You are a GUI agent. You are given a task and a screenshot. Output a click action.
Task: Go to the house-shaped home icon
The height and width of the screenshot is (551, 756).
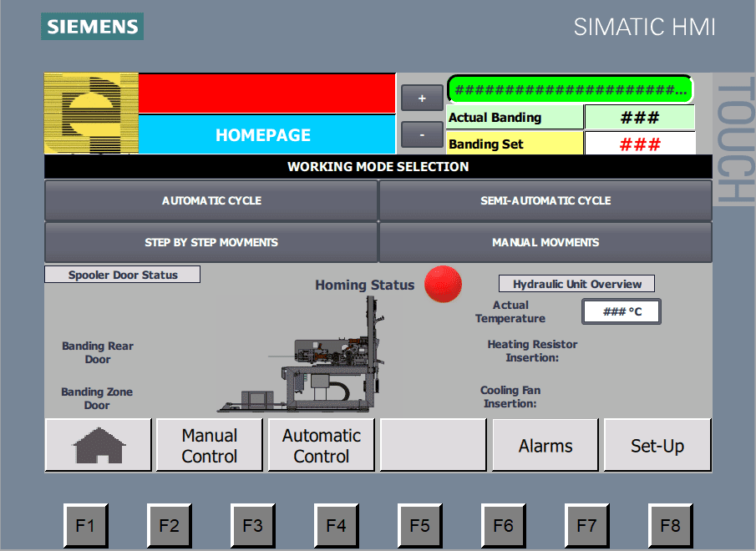click(99, 445)
